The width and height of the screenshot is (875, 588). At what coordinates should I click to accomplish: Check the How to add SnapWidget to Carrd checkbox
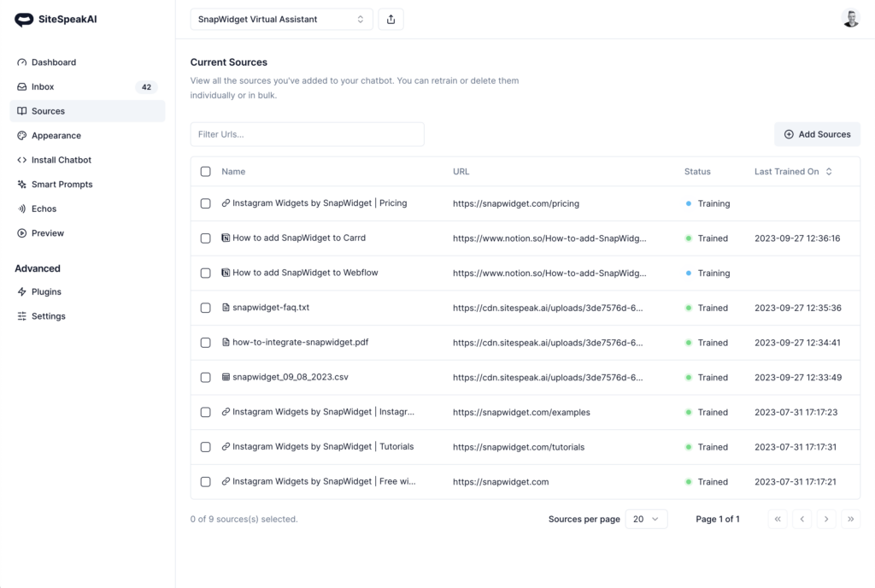(x=205, y=238)
